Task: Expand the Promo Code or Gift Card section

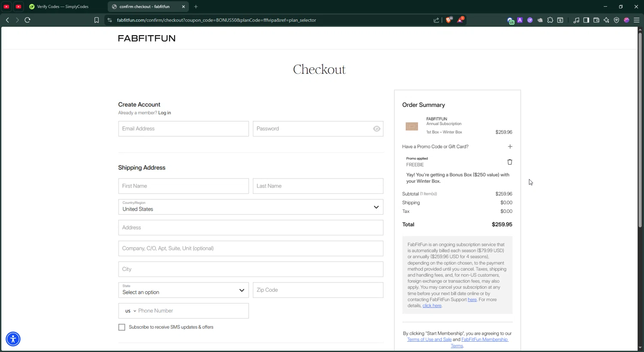Action: click(510, 147)
